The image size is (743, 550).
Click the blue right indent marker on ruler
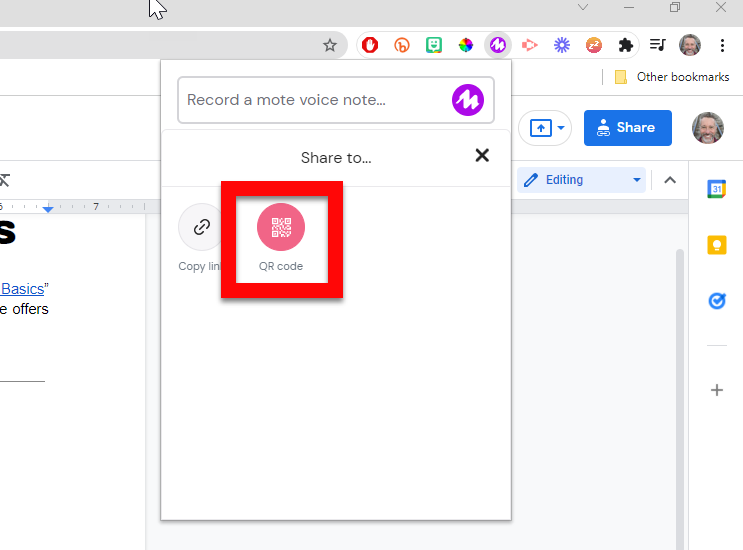click(x=48, y=208)
